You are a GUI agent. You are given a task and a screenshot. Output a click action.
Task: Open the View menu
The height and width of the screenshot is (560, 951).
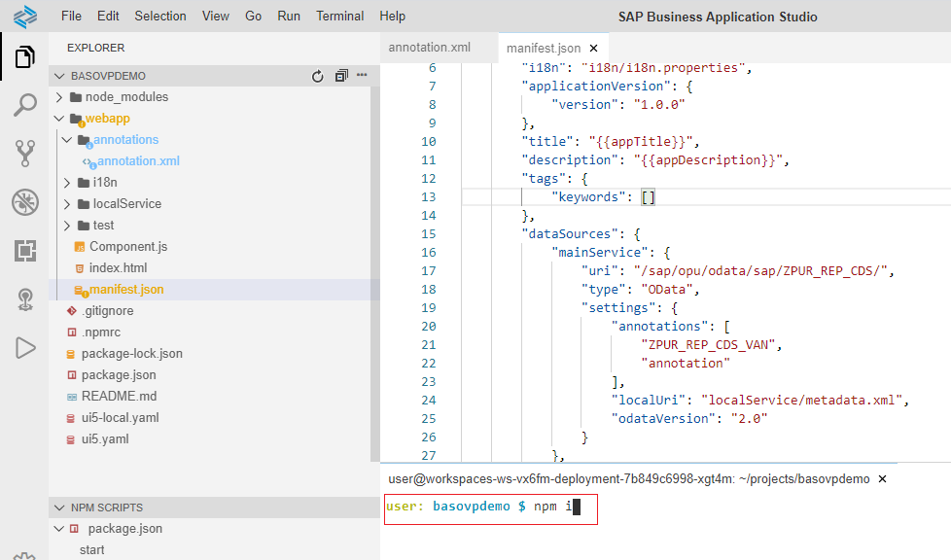[x=215, y=17]
